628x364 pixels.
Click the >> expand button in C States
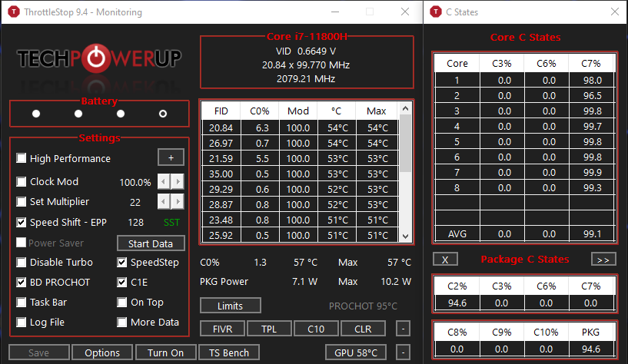[603, 260]
